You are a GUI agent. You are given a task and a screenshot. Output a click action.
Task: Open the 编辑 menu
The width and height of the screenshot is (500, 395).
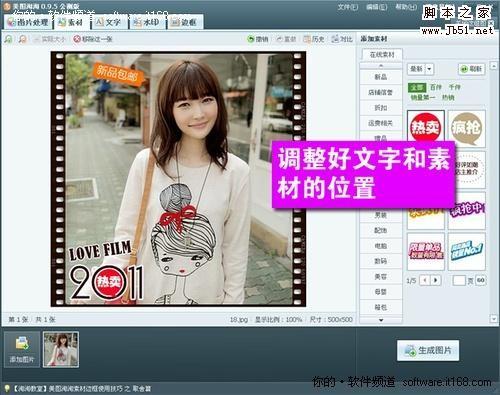[377, 7]
